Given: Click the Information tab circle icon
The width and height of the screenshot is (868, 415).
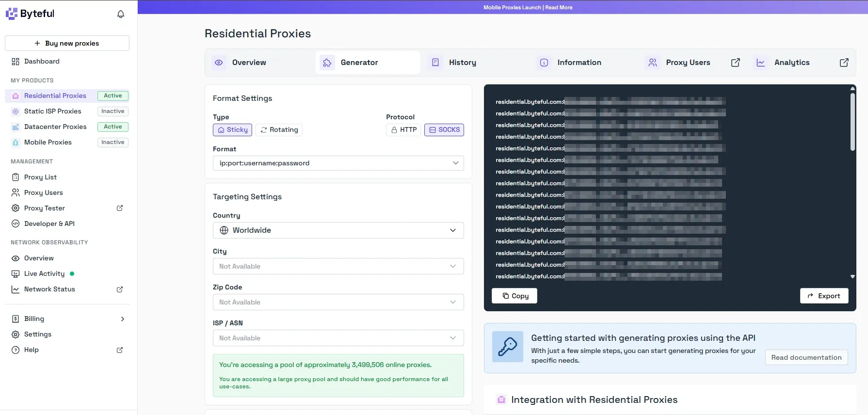Looking at the screenshot, I should (x=544, y=63).
